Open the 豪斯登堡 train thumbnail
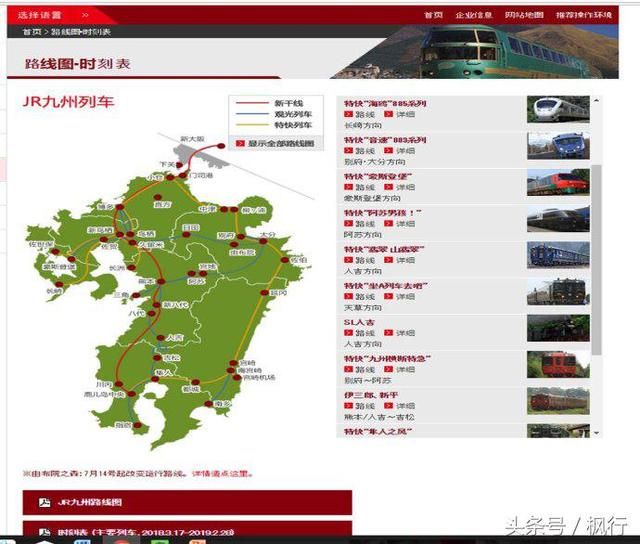 coord(558,182)
